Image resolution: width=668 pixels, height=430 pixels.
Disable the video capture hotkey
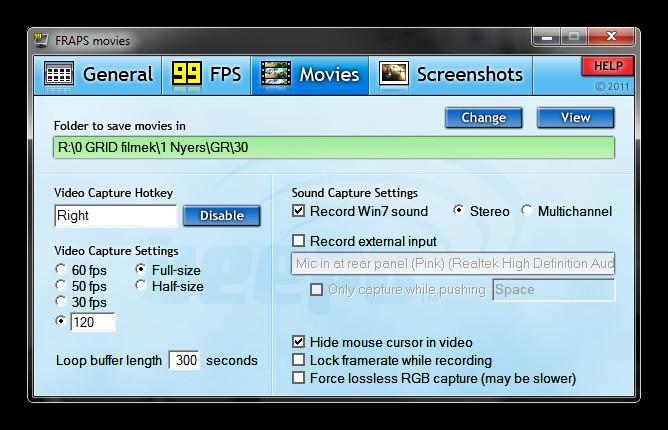[x=222, y=216]
